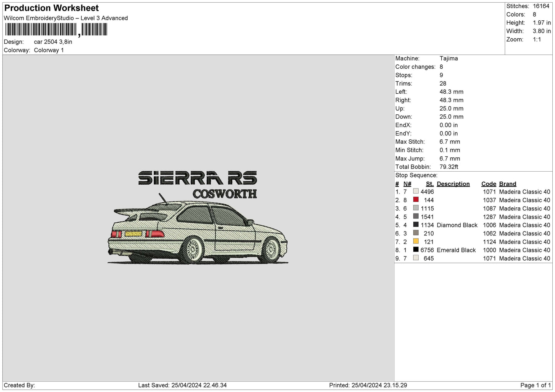The image size is (555, 392).
Task: Click the red swatch with 144 stitches
Action: click(x=416, y=200)
